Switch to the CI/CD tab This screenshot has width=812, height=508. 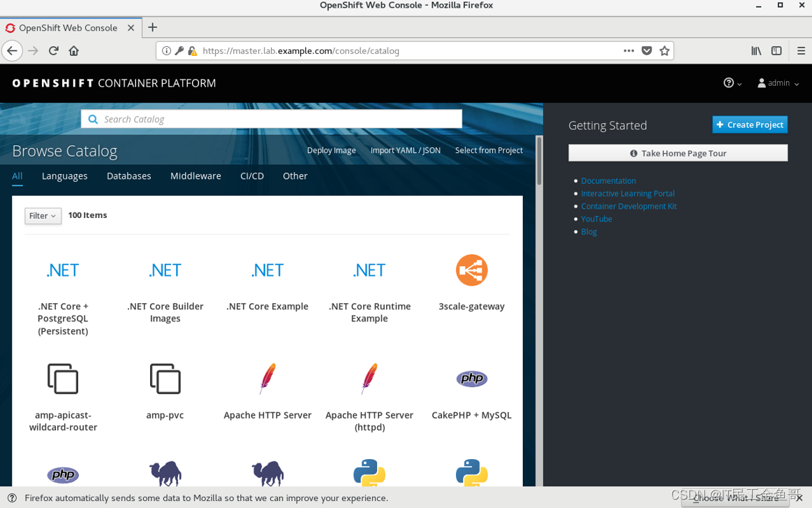(x=252, y=176)
